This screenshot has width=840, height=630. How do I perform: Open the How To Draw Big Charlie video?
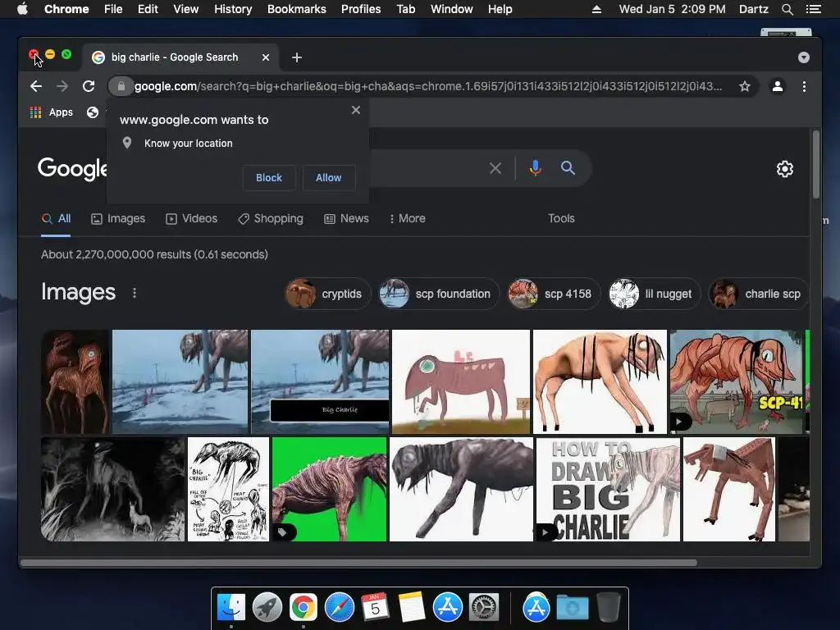point(608,489)
